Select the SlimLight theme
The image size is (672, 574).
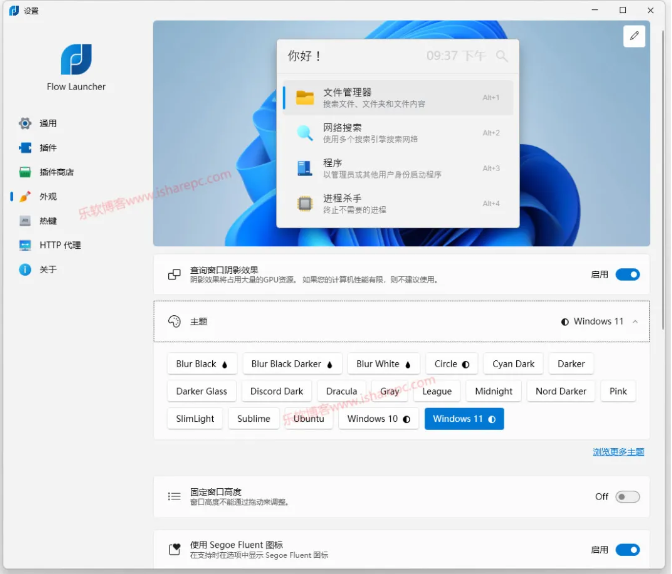point(195,419)
